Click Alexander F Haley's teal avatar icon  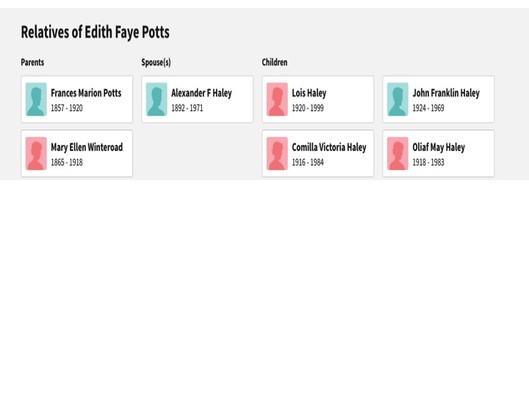pyautogui.click(x=157, y=99)
